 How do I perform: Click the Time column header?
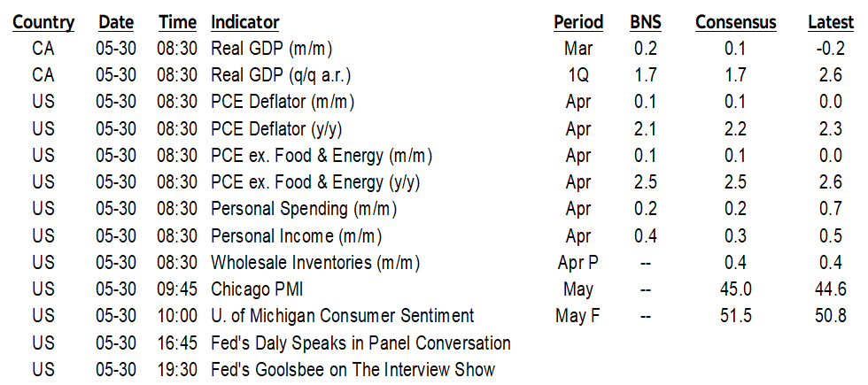coord(177,22)
